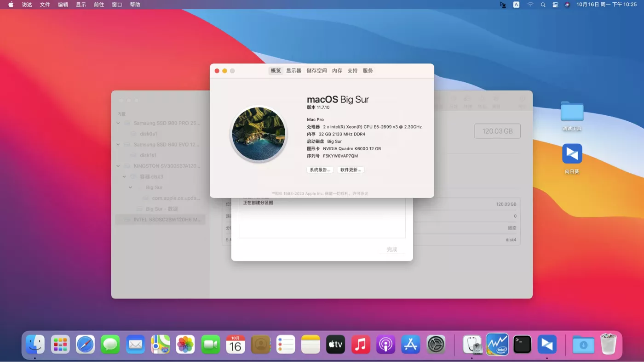Collapse the 容器 disk3 container
Image resolution: width=644 pixels, height=362 pixels.
click(124, 176)
